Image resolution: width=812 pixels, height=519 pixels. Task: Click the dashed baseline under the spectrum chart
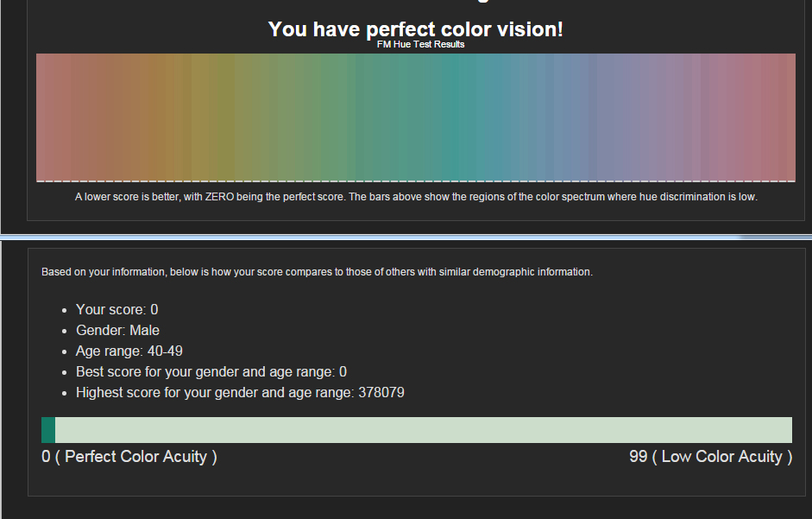click(416, 181)
